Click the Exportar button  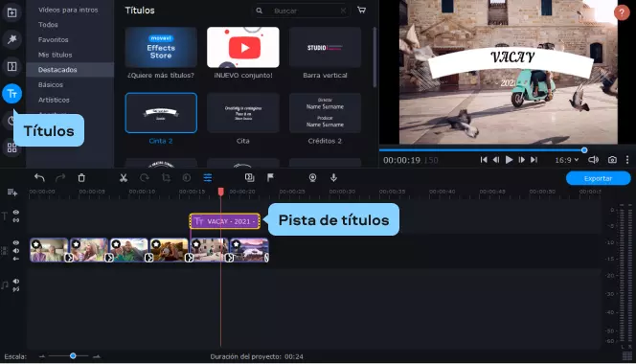click(x=599, y=178)
